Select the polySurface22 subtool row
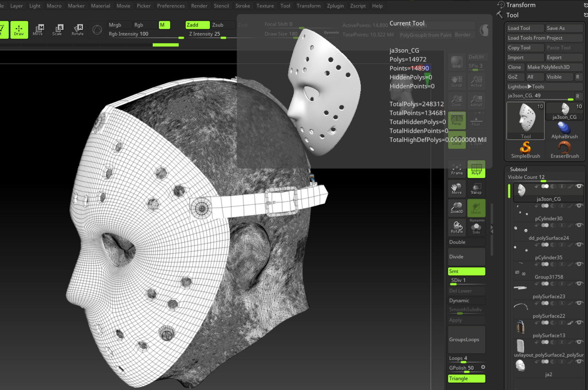 pos(548,310)
